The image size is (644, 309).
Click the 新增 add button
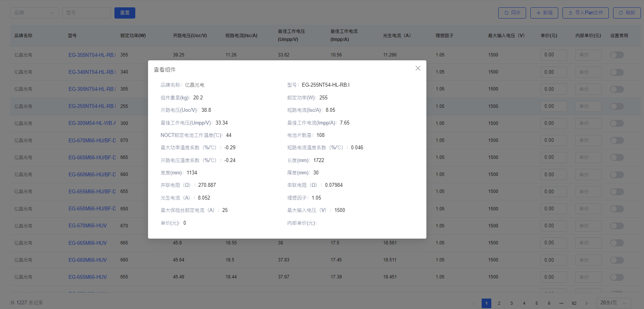click(544, 13)
